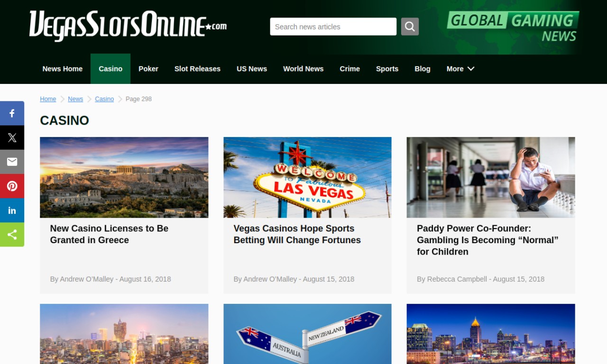Image resolution: width=607 pixels, height=364 pixels.
Task: Click the search magnifier button
Action: point(410,27)
